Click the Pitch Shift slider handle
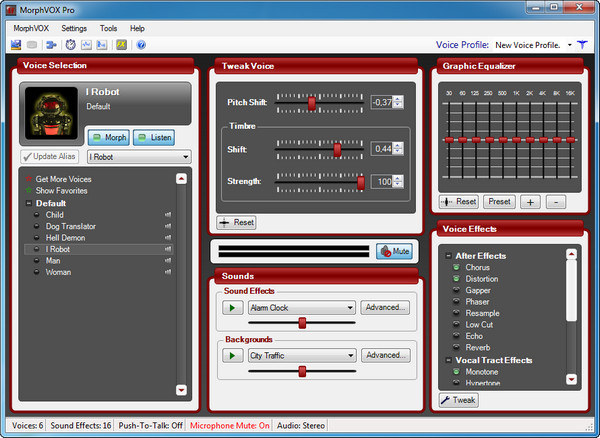This screenshot has height=438, width=600. tap(312, 102)
